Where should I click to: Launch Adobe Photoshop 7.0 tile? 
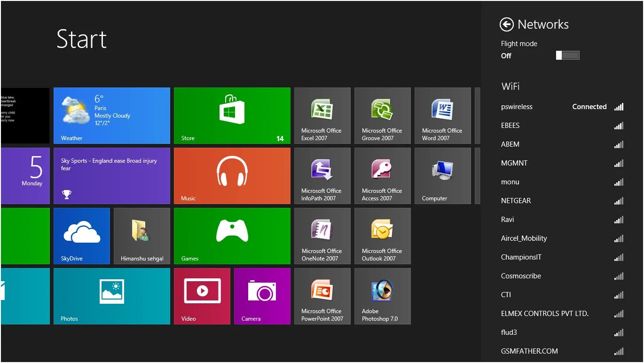coord(383,296)
